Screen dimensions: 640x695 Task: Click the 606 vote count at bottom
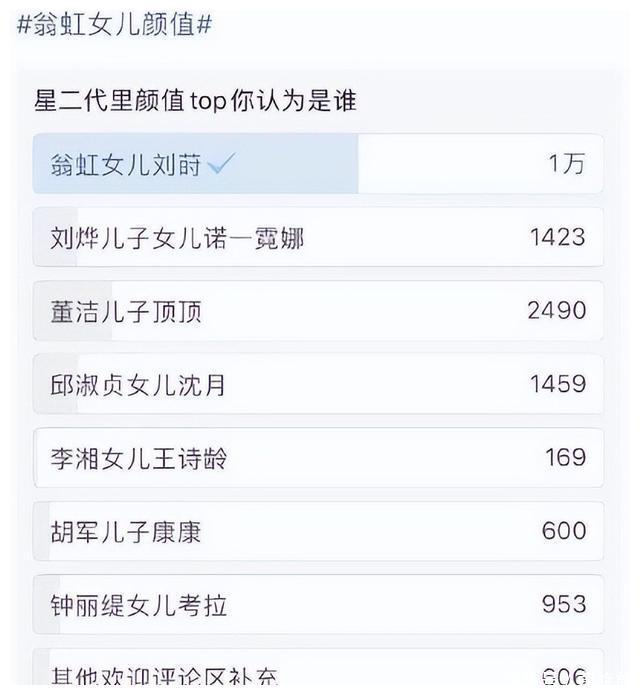pyautogui.click(x=564, y=678)
